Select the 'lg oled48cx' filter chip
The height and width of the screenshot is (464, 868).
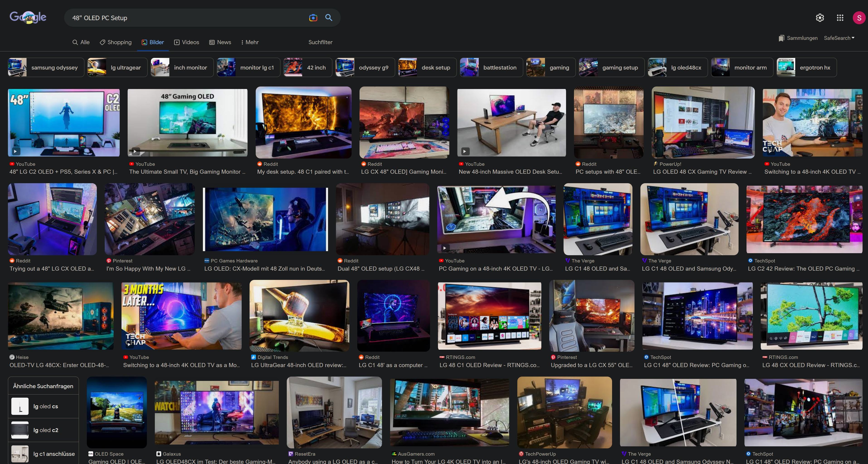coord(678,67)
